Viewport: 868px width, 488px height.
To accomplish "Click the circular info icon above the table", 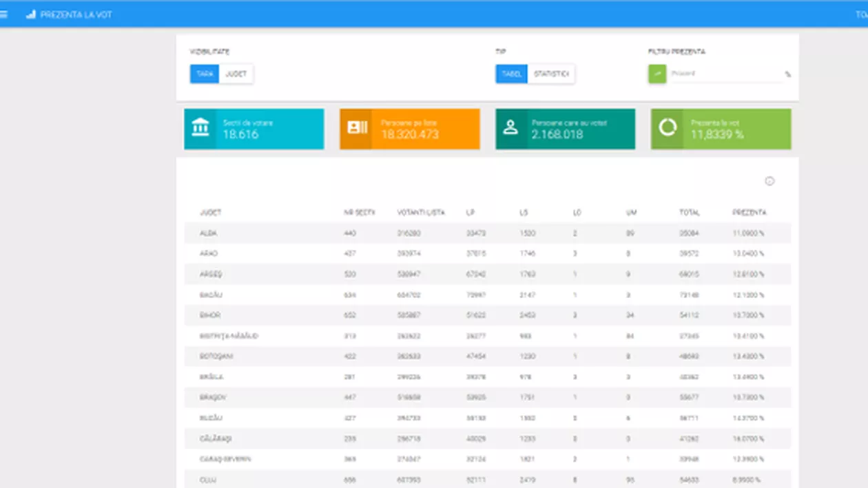I will (x=769, y=181).
